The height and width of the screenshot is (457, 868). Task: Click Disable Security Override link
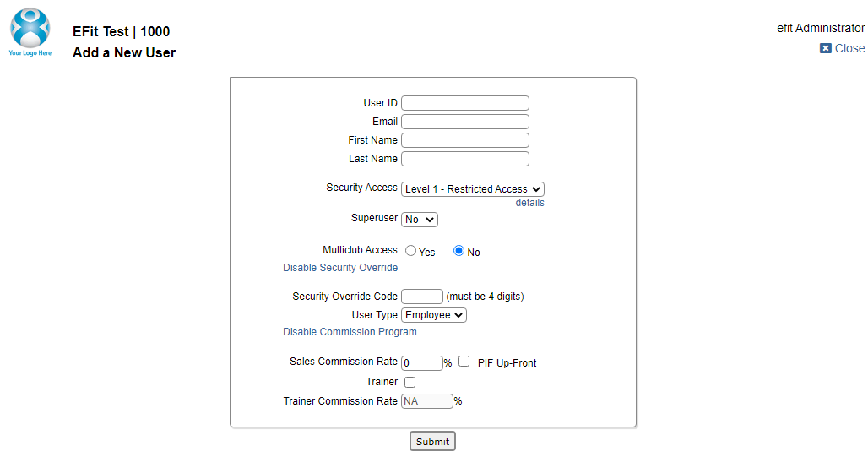(x=340, y=268)
